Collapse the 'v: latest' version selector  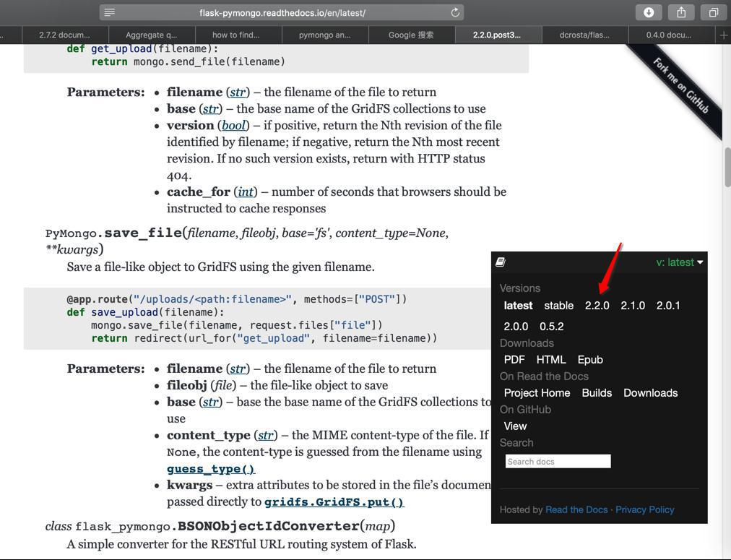pyautogui.click(x=679, y=262)
